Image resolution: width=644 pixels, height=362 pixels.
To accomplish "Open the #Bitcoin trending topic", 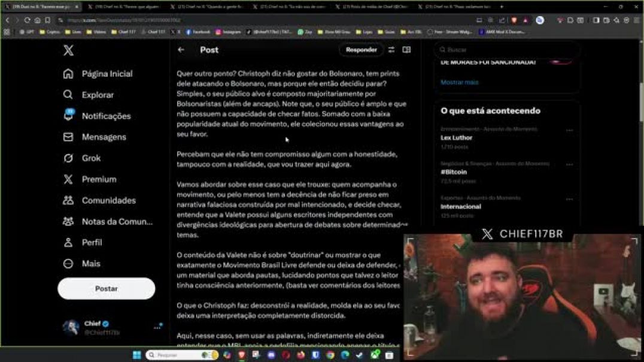I will 454,172.
